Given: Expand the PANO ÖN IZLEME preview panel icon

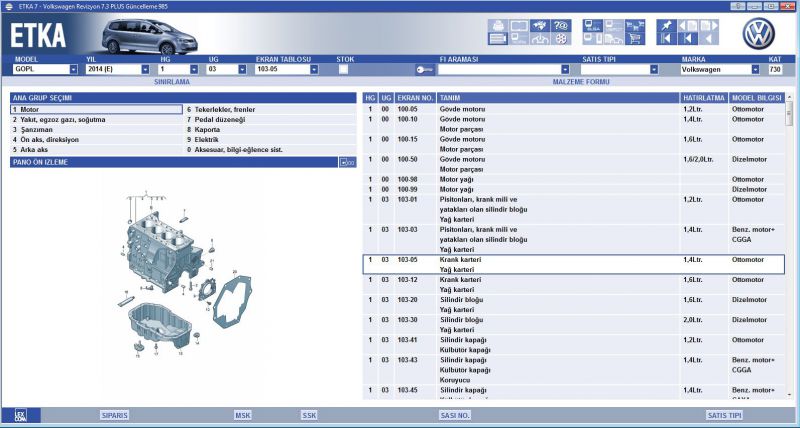Looking at the screenshot, I should coord(347,162).
